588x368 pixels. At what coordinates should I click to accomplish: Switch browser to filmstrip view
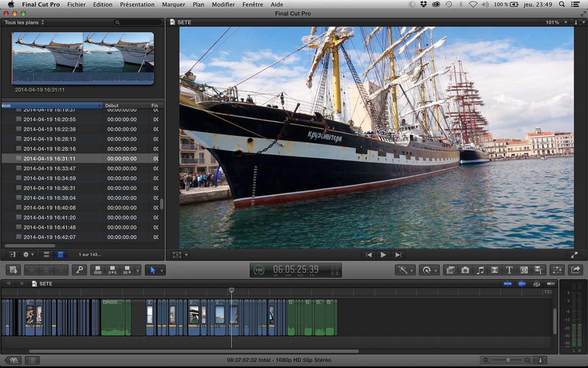point(46,254)
